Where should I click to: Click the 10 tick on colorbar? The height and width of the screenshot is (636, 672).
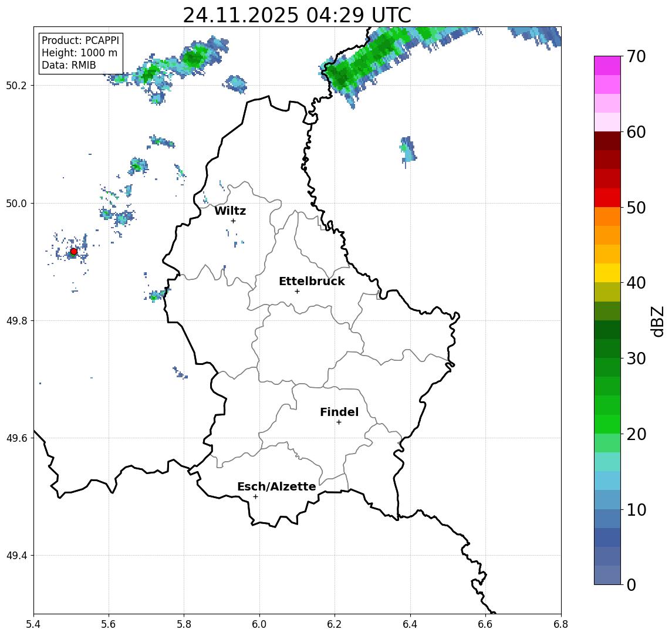[636, 509]
